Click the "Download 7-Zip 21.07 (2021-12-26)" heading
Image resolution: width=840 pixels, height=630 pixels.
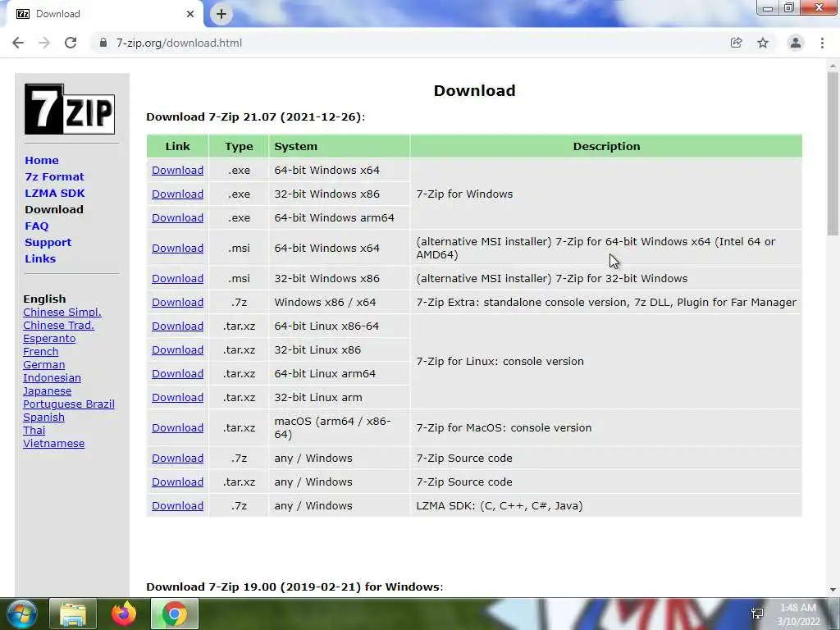pos(256,116)
